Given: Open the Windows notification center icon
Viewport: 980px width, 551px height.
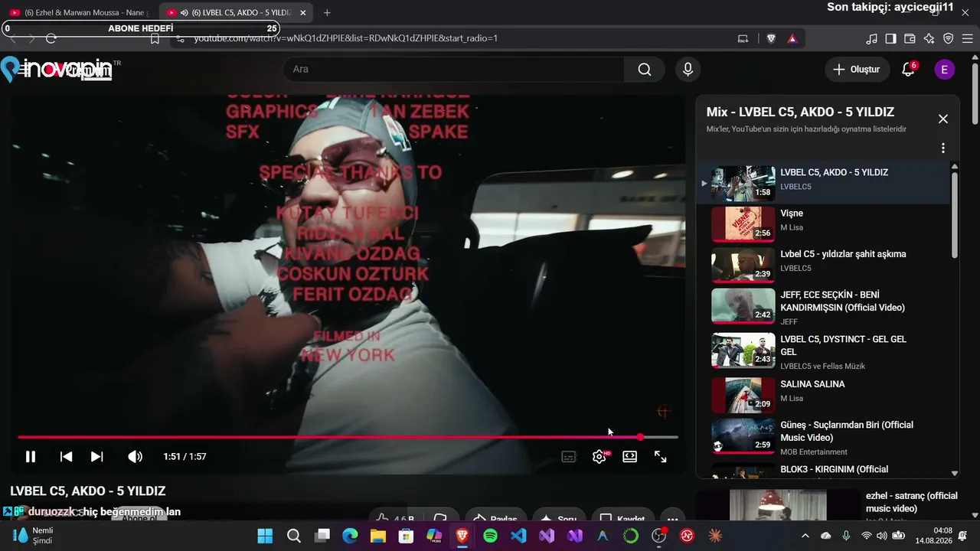Looking at the screenshot, I should 963,536.
